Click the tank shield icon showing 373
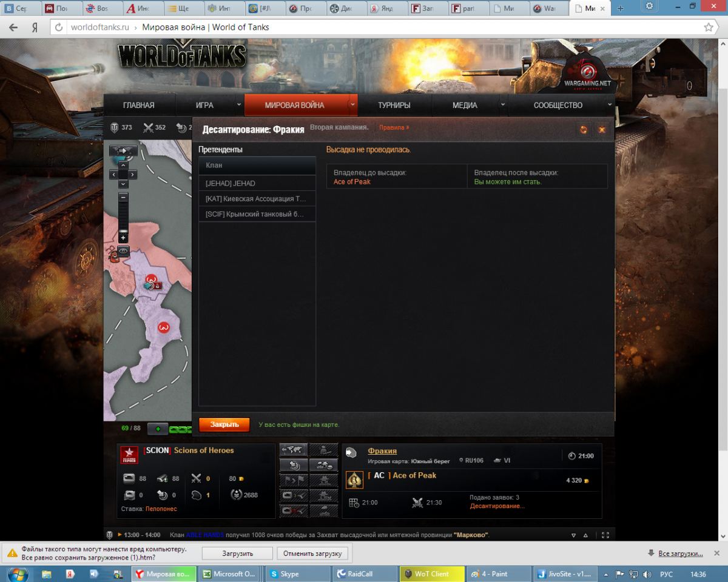 click(x=113, y=127)
